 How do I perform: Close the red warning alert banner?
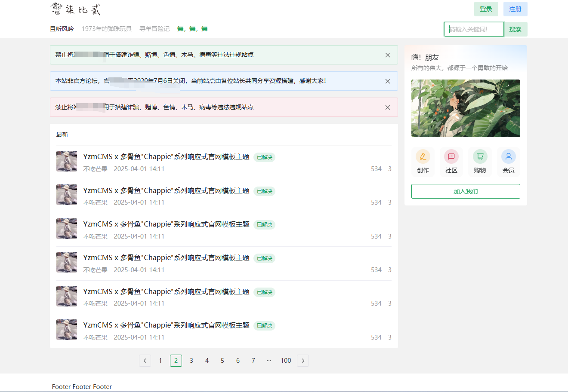pos(387,107)
